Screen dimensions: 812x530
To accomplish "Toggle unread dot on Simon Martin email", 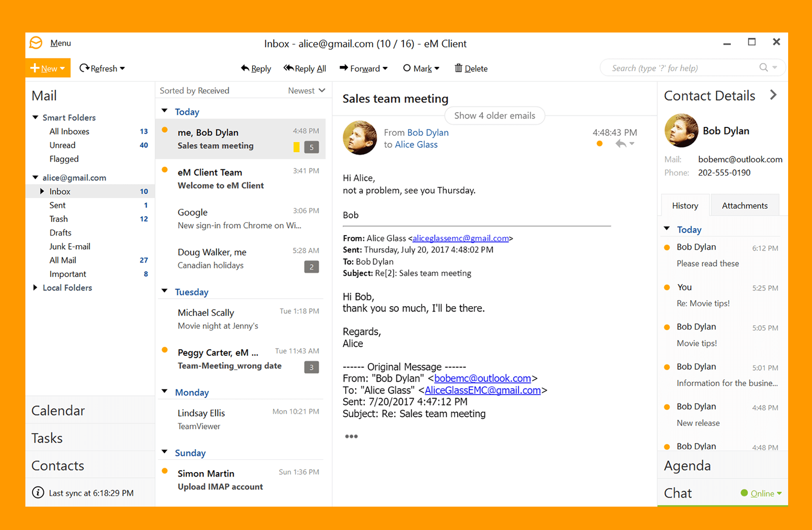I will coord(165,471).
